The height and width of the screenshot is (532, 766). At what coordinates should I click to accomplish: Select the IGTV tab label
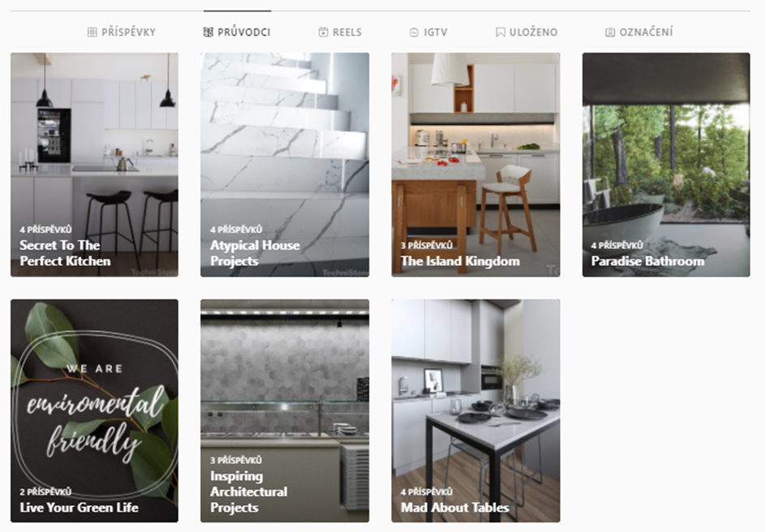tap(436, 32)
